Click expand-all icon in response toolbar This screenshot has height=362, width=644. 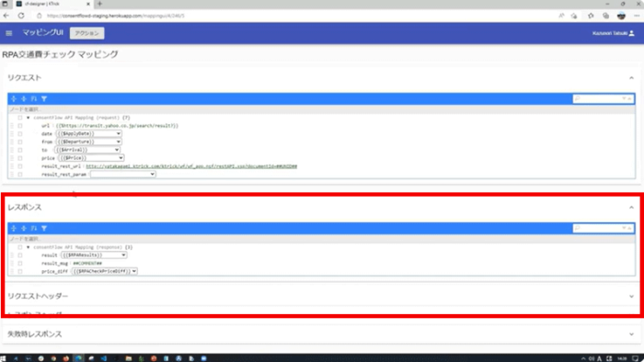click(x=14, y=229)
